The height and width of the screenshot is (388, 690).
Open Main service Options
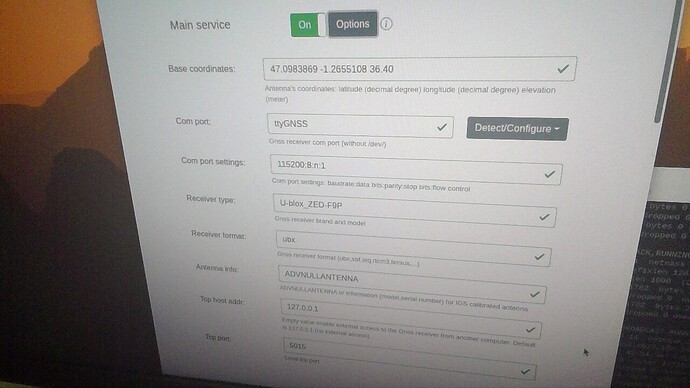352,24
